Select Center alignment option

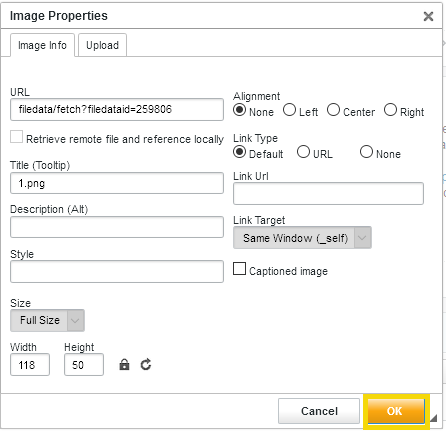pos(333,110)
